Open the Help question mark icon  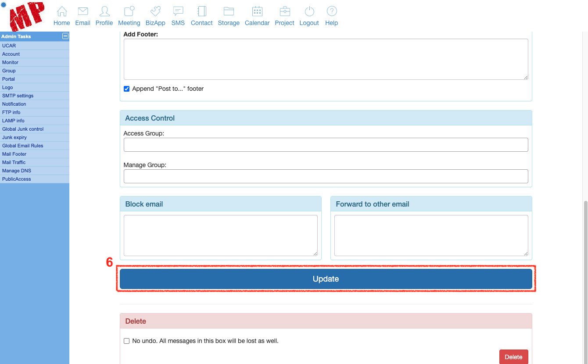point(331,12)
